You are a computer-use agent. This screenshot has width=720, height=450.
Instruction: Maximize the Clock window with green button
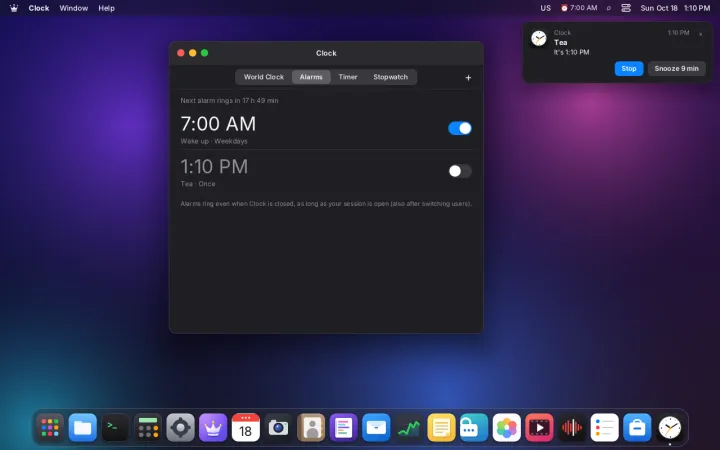click(x=205, y=53)
